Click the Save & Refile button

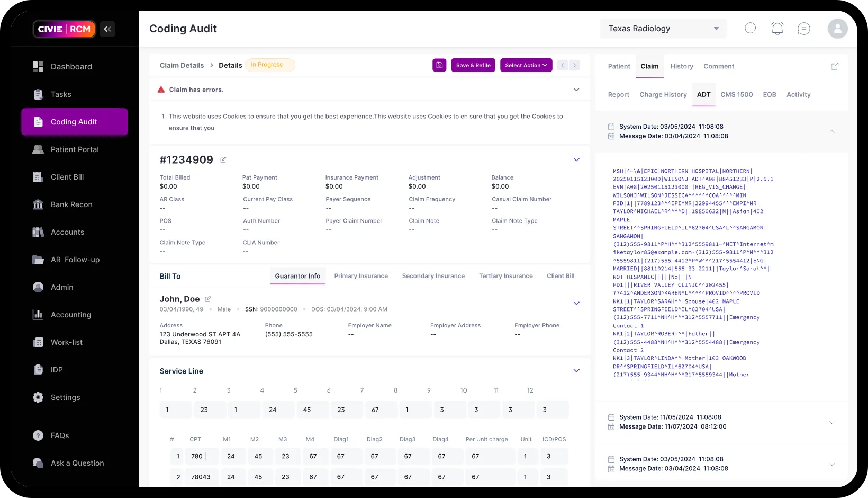tap(473, 65)
